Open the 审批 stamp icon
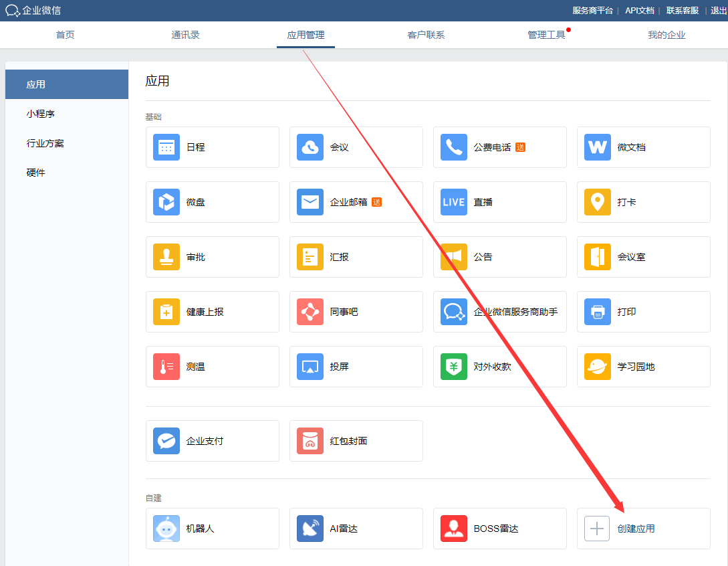 click(166, 257)
